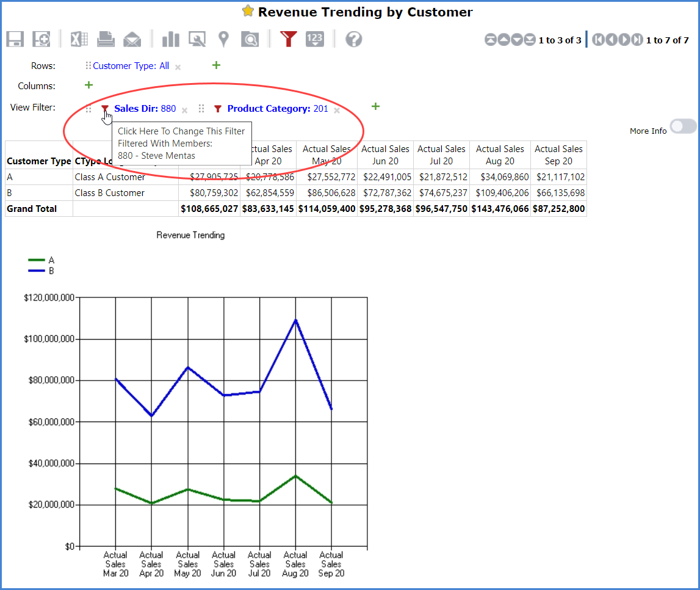Click '1 to 3 of 3' row counter
This screenshot has width=700, height=590.
click(560, 40)
